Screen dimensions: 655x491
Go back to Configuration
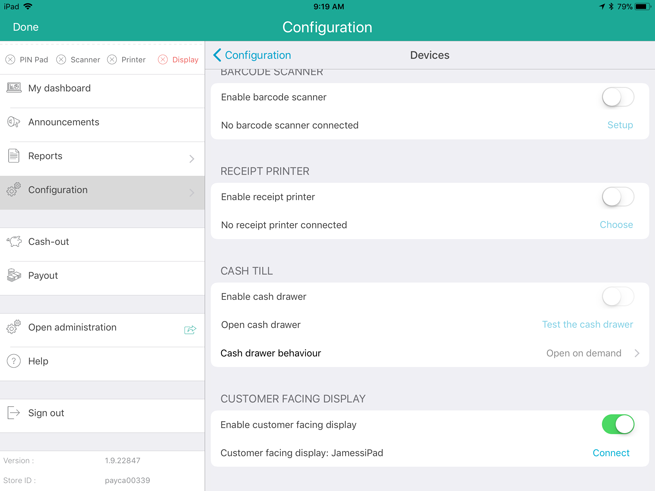pyautogui.click(x=252, y=55)
